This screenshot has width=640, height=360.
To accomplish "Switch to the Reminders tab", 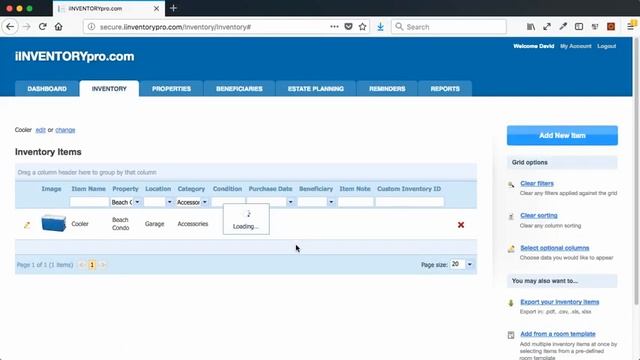I will pyautogui.click(x=387, y=89).
